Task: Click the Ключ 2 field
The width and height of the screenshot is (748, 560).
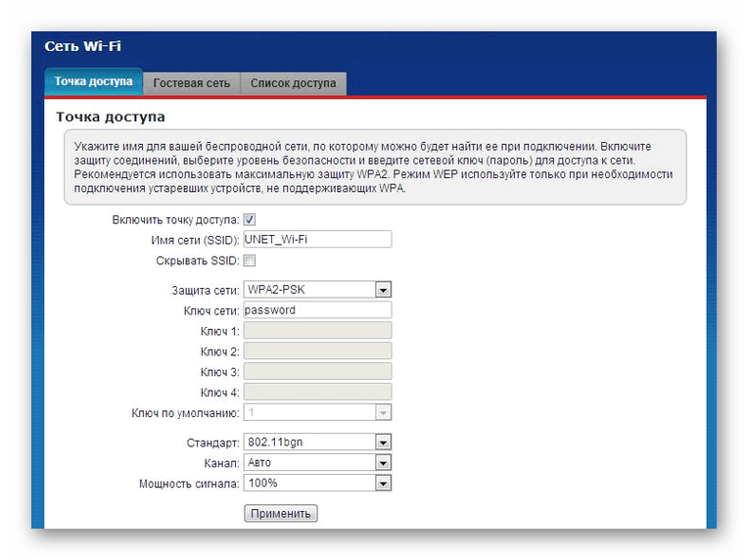Action: (x=318, y=350)
